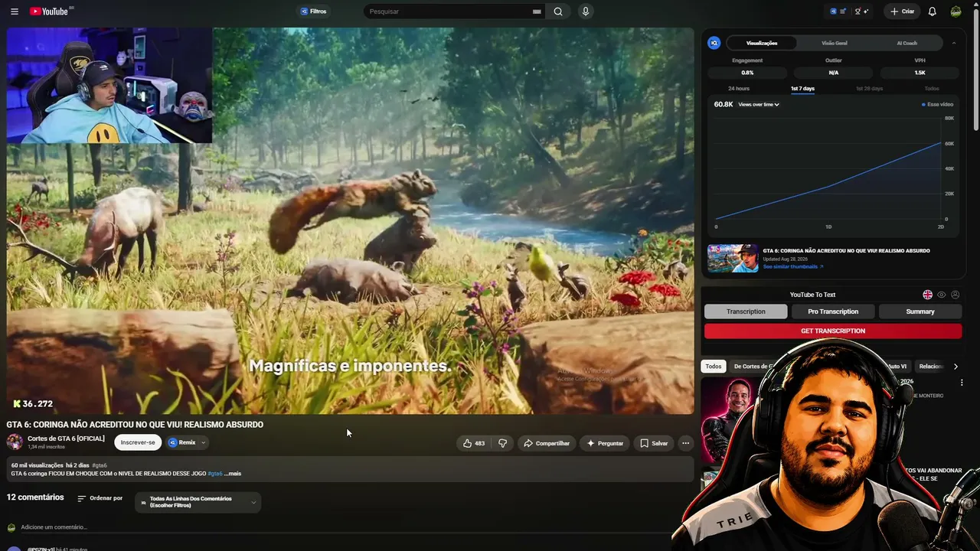Viewport: 980px width, 551px height.
Task: Click the vidIQ logo in the stats panel
Action: (714, 43)
